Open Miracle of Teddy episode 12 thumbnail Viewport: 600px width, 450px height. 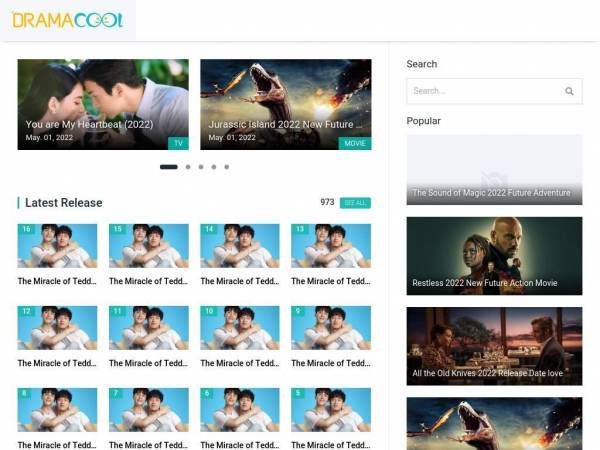[x=57, y=328]
